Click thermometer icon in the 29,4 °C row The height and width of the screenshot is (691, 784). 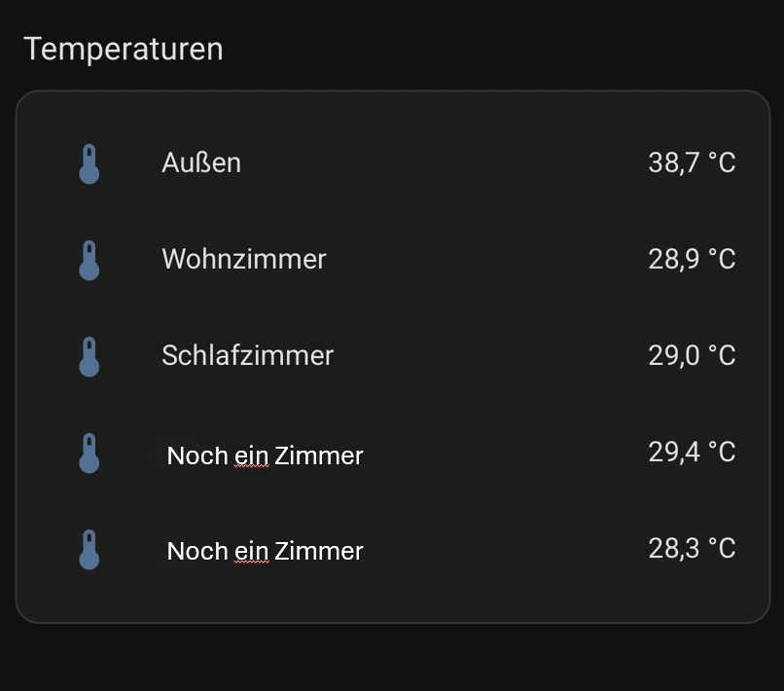click(89, 453)
